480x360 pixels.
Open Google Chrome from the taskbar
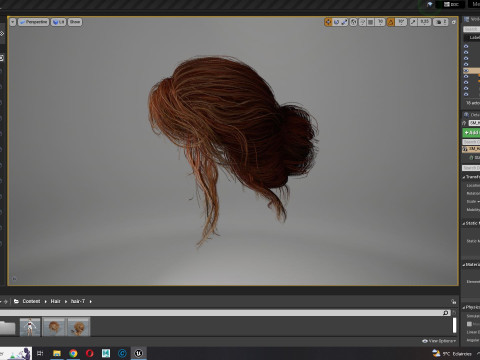(73, 353)
